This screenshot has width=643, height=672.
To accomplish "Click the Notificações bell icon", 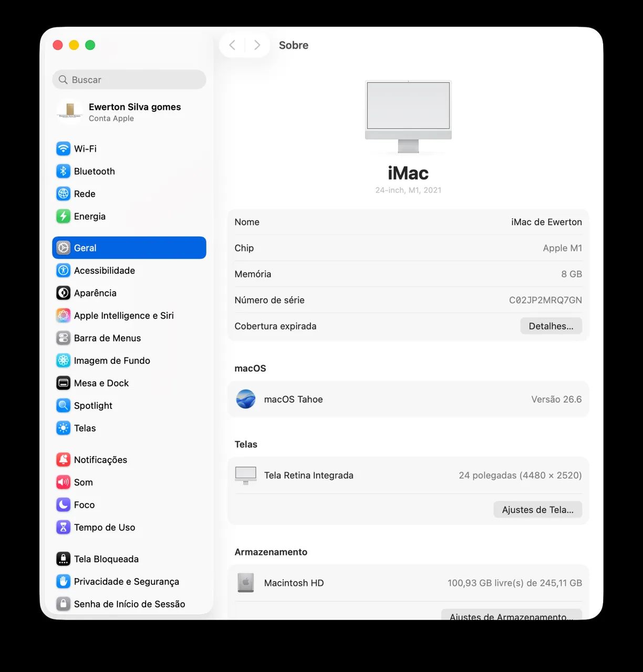I will (x=63, y=460).
